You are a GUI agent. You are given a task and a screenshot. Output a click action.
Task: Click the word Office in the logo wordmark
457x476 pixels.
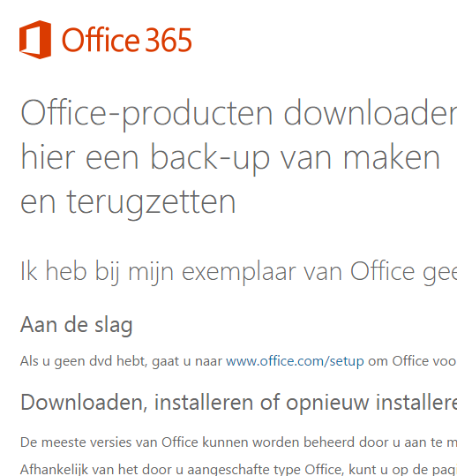tap(101, 40)
